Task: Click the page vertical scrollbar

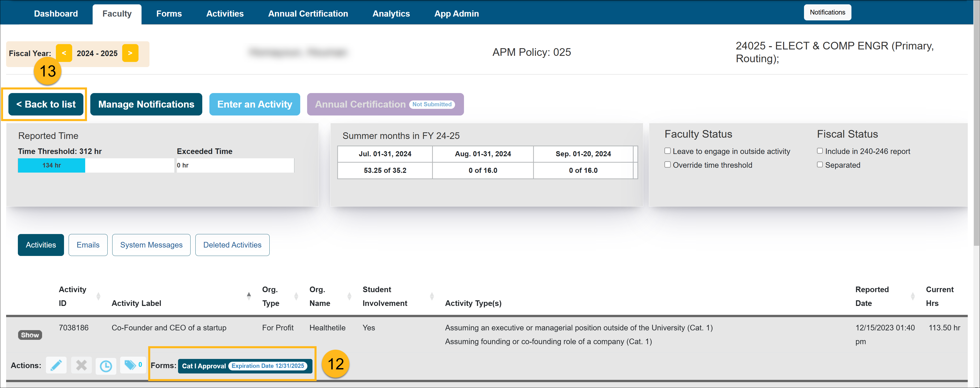Action: tap(976, 123)
